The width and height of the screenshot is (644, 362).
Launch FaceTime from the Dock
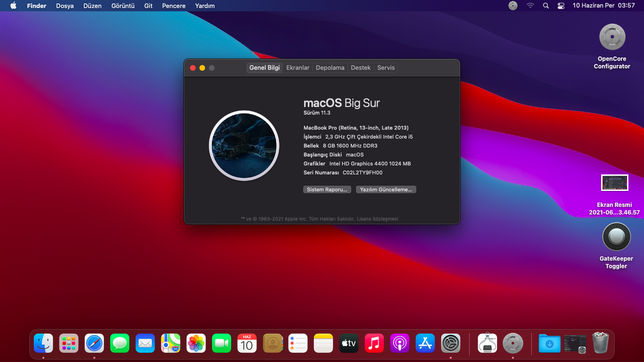click(222, 343)
